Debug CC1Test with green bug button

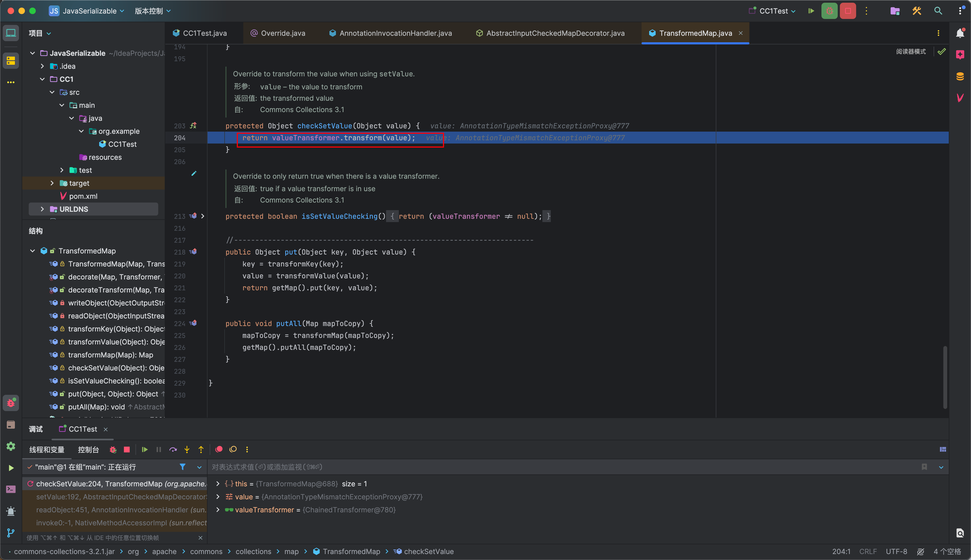[x=829, y=11]
